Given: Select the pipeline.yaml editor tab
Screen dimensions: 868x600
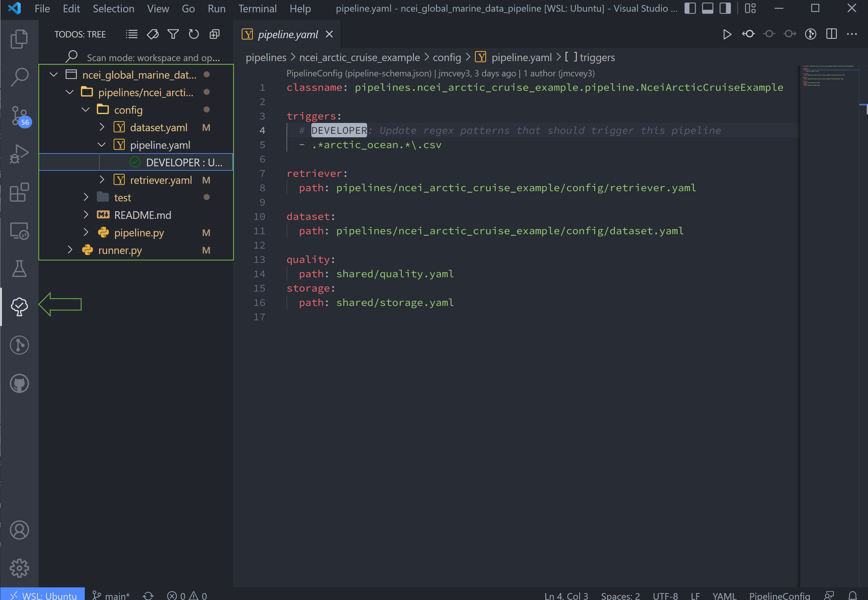Looking at the screenshot, I should click(287, 34).
